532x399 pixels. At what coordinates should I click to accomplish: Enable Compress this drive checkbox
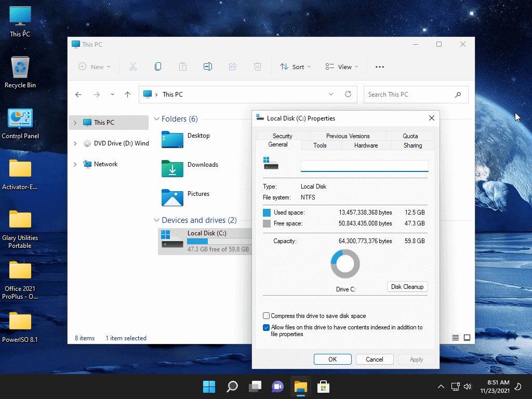tap(267, 316)
